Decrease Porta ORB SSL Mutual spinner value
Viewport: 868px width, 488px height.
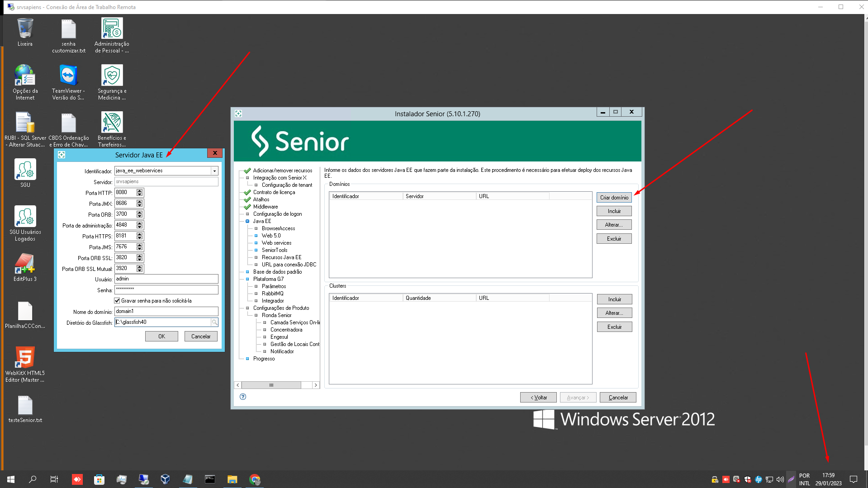pos(140,270)
